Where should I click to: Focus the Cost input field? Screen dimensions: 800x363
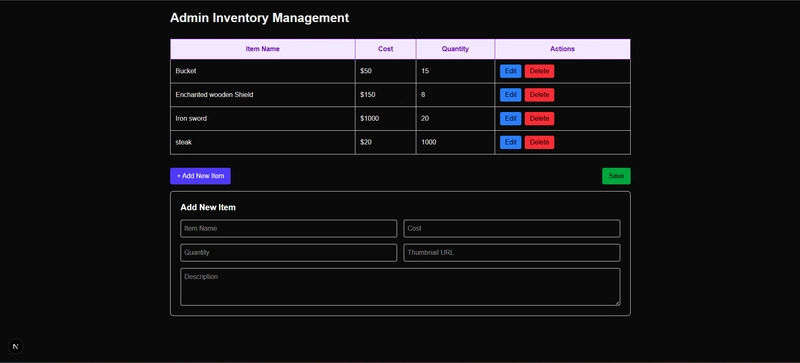[512, 228]
